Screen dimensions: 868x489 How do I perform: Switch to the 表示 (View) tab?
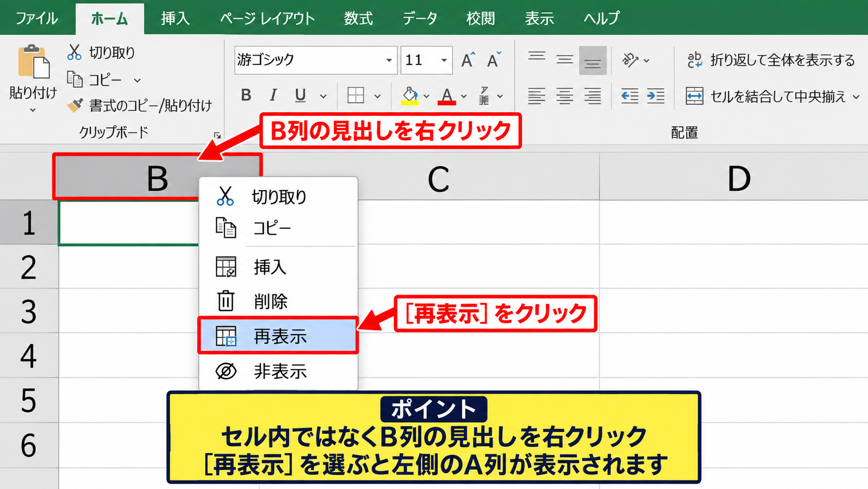pos(539,18)
